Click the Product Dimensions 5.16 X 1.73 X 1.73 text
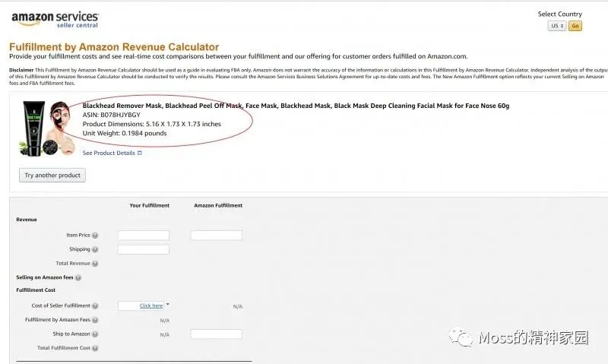608x364 pixels. click(x=151, y=124)
